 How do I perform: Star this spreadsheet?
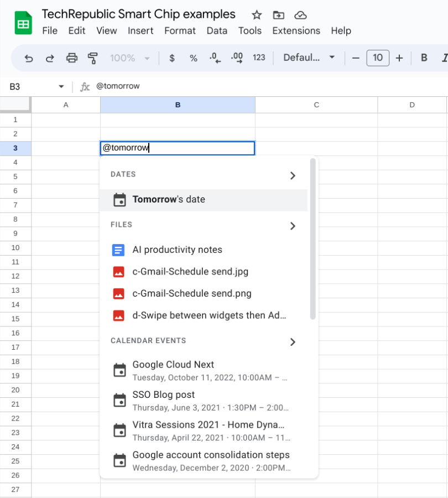pos(256,15)
